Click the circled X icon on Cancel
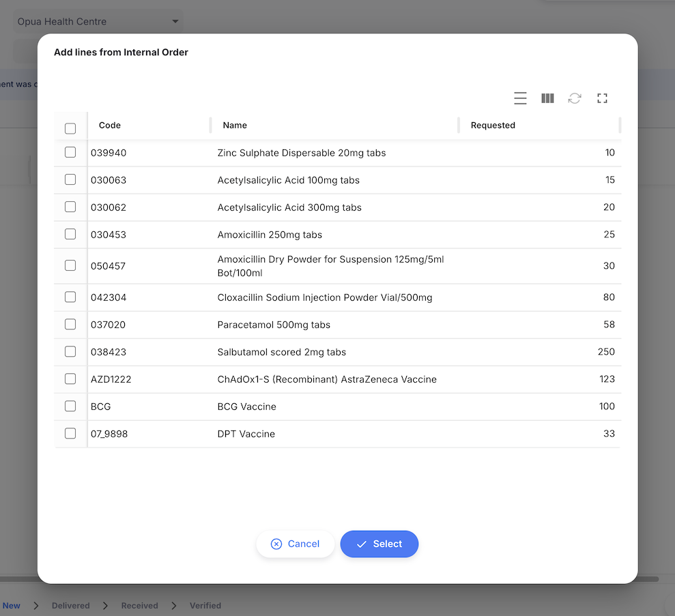 click(276, 544)
